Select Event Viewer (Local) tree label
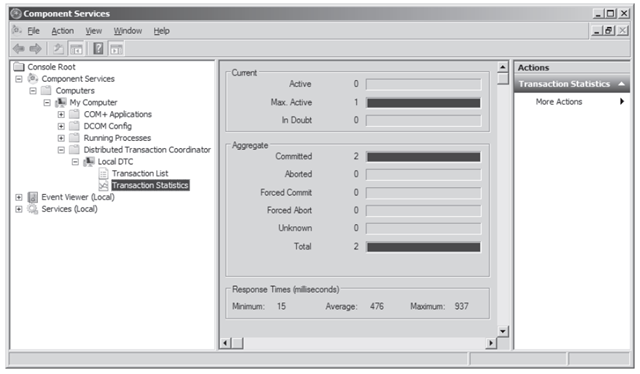The height and width of the screenshot is (374, 640). coord(78,197)
